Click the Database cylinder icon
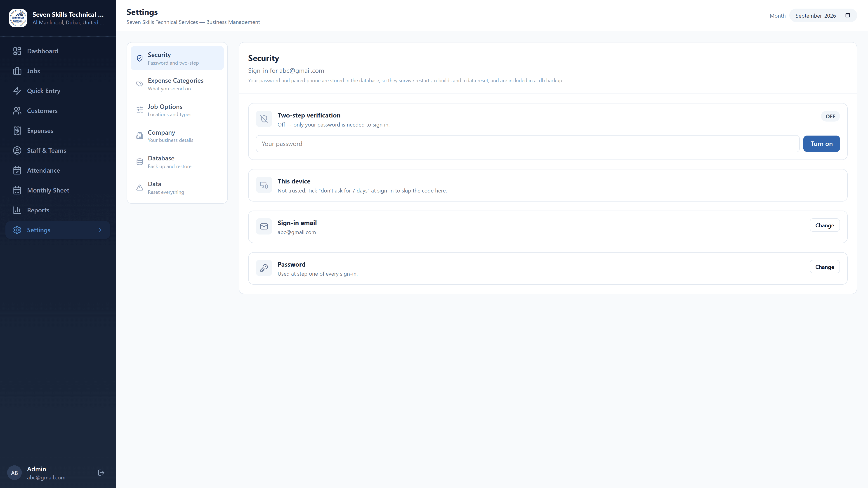Image resolution: width=868 pixels, height=488 pixels. [x=139, y=162]
